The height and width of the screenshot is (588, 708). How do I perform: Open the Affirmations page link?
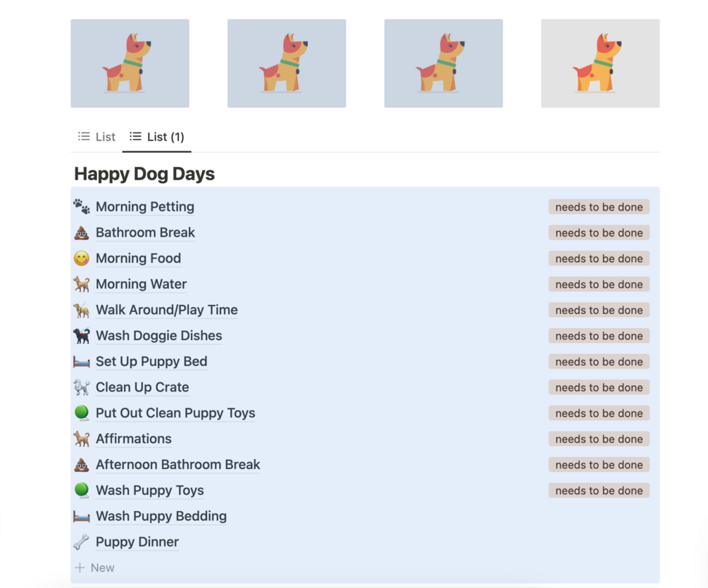pos(134,439)
